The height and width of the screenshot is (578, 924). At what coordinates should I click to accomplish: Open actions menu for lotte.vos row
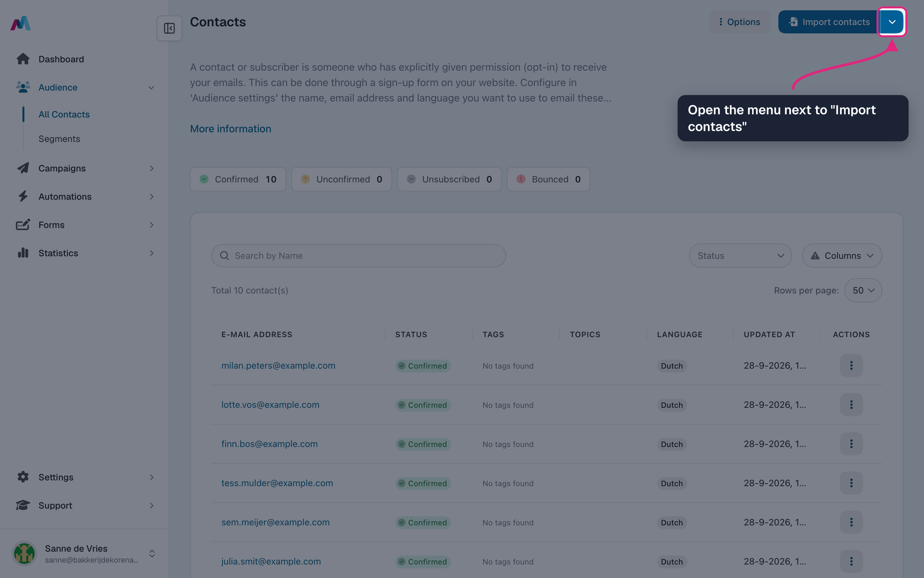click(x=851, y=405)
